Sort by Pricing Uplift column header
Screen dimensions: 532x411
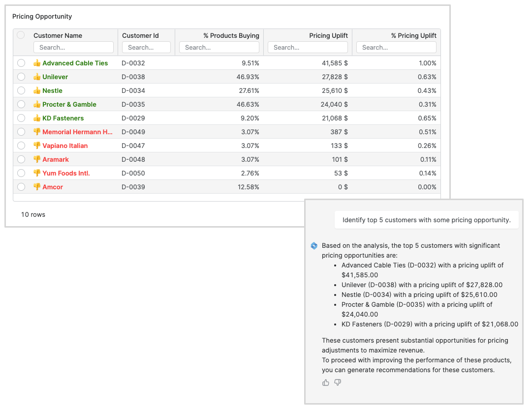point(328,35)
